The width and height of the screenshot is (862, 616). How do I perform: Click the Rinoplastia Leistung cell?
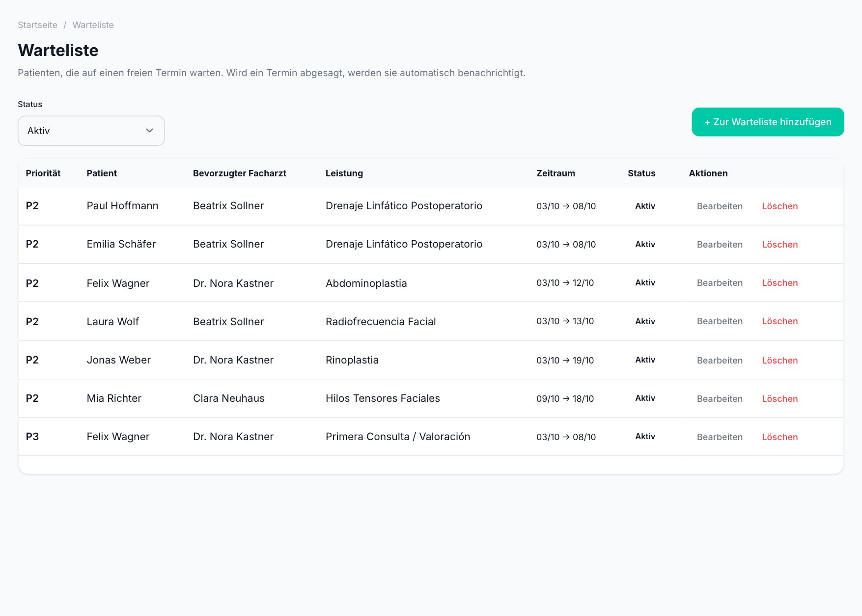(352, 360)
